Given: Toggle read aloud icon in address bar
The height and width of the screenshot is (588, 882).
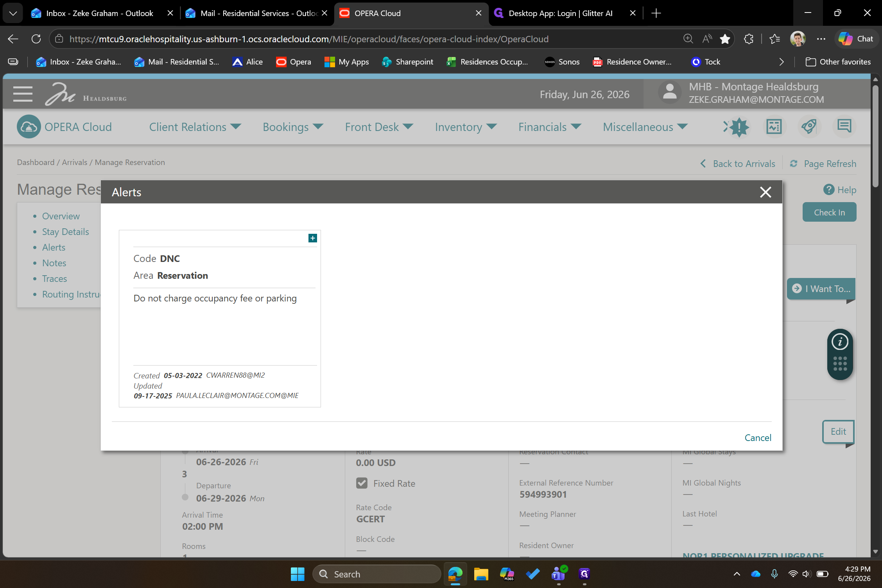Looking at the screenshot, I should (707, 39).
